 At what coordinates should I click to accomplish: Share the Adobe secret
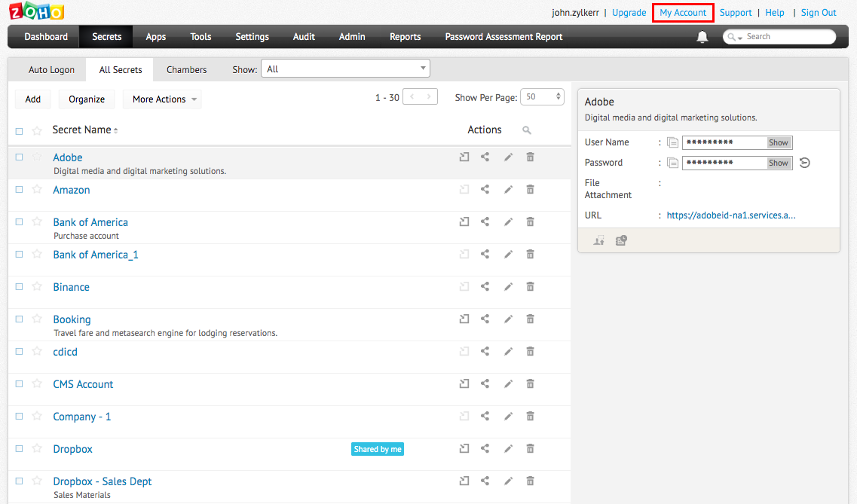485,157
